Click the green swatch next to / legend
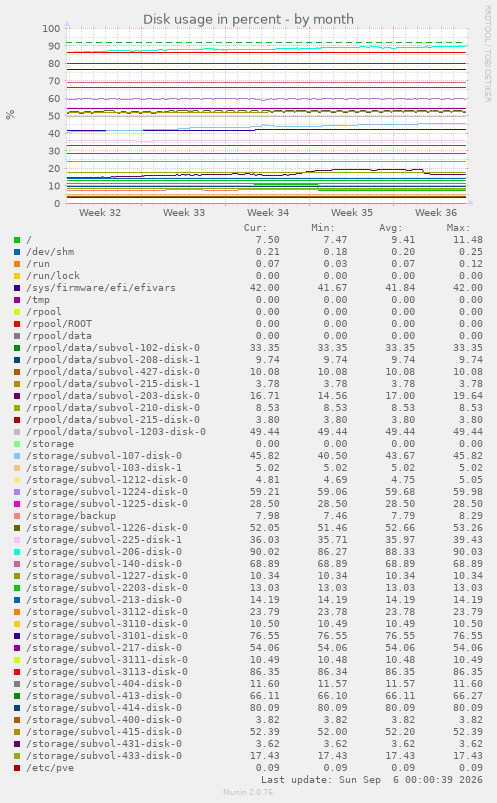The width and height of the screenshot is (497, 803). 17,240
